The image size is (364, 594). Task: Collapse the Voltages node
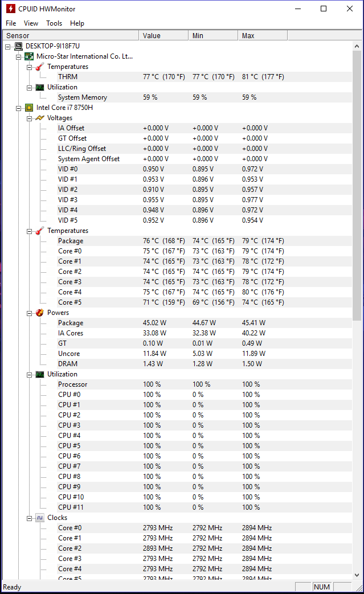point(29,118)
